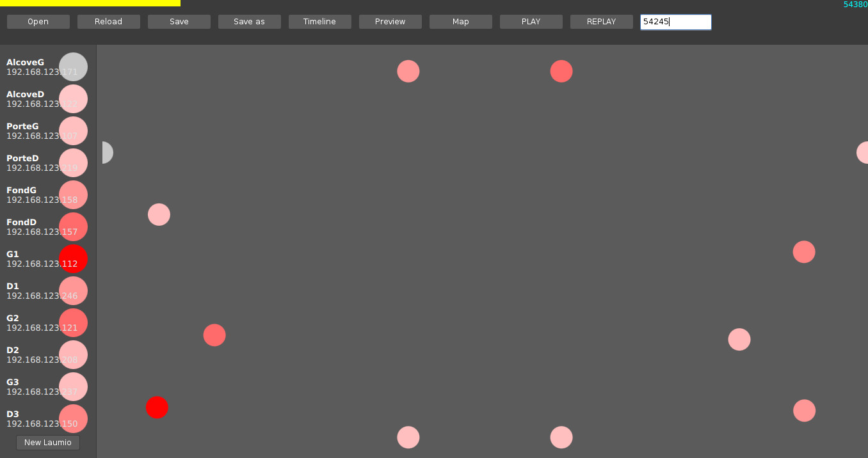Select the pink lamp cut off at right map edge
Screen dimensions: 868x458
click(x=862, y=152)
